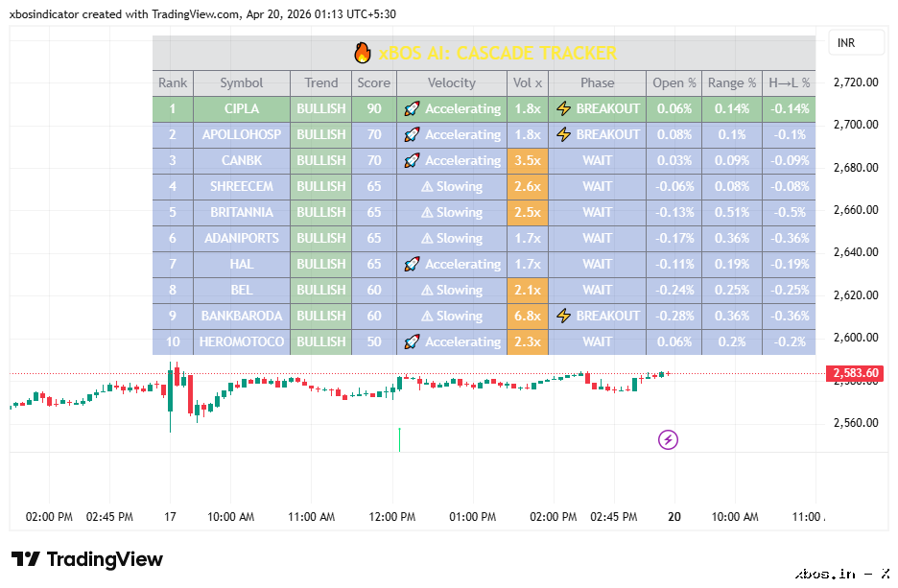Click the lightning bolt icon beside APOLLOHOSP BREAKOUT

pyautogui.click(x=563, y=134)
